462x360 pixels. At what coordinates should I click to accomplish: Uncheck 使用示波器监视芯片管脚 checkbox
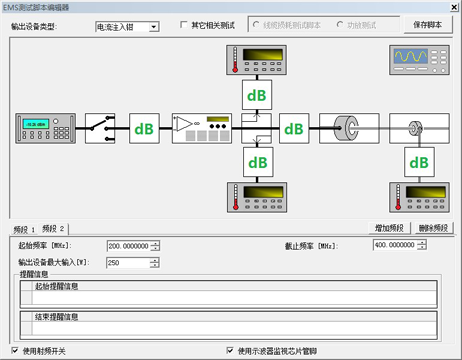[x=230, y=350]
